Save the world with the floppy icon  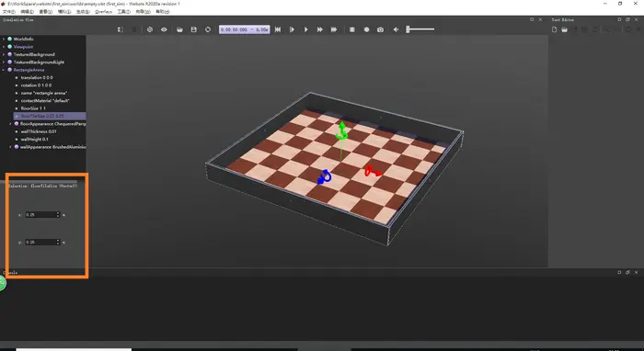coord(194,29)
